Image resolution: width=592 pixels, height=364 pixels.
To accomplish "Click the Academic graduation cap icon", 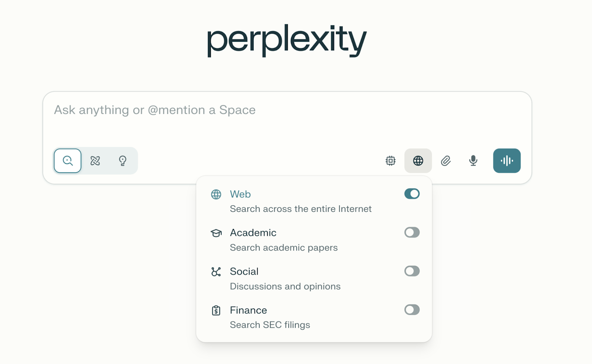I will 216,232.
